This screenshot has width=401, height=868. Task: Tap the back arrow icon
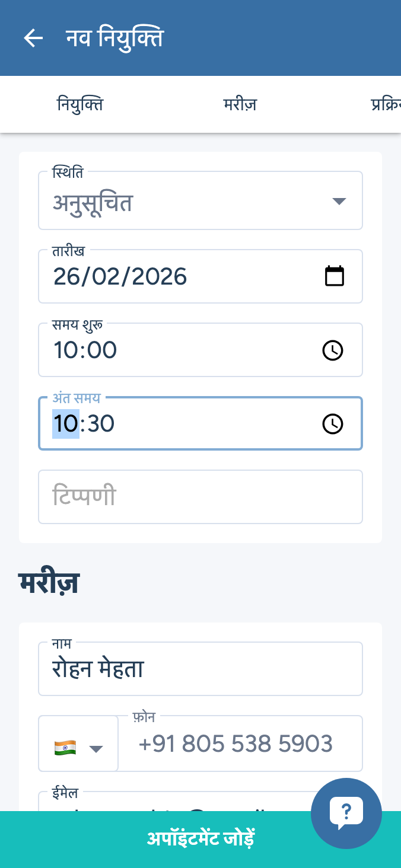pos(33,38)
